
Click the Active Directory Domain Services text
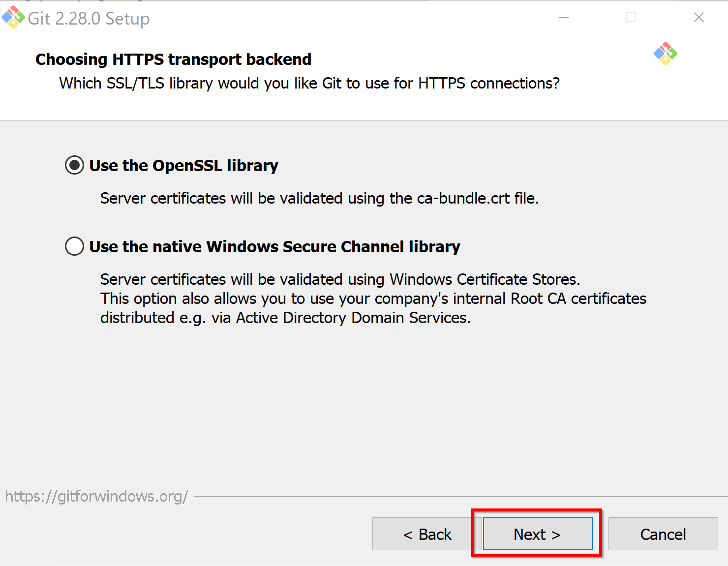(x=353, y=318)
